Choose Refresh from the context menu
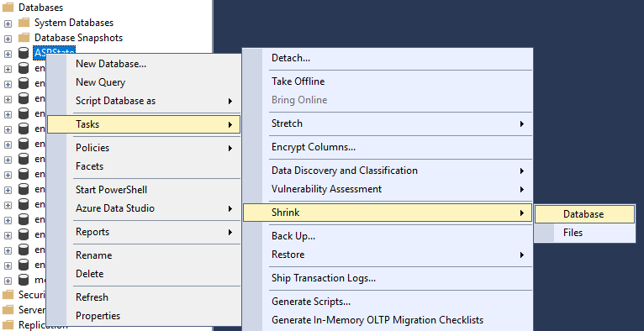This screenshot has height=331, width=644. click(144, 297)
